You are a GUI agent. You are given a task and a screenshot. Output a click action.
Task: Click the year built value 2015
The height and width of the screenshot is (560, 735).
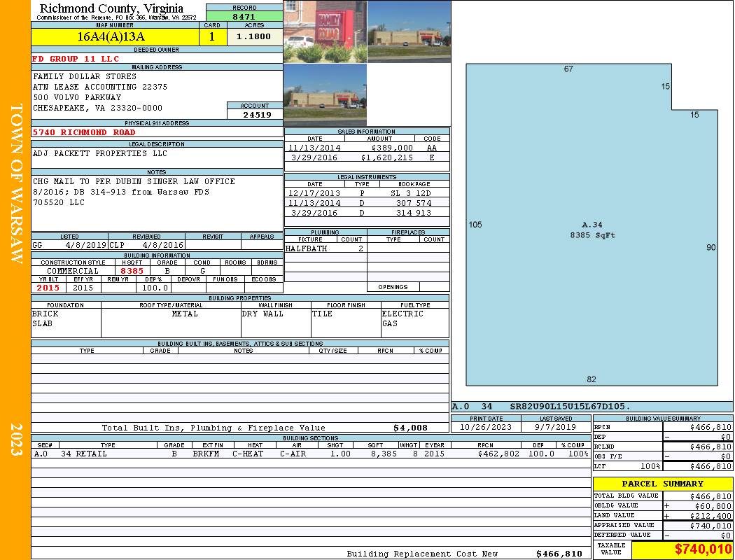tap(48, 288)
